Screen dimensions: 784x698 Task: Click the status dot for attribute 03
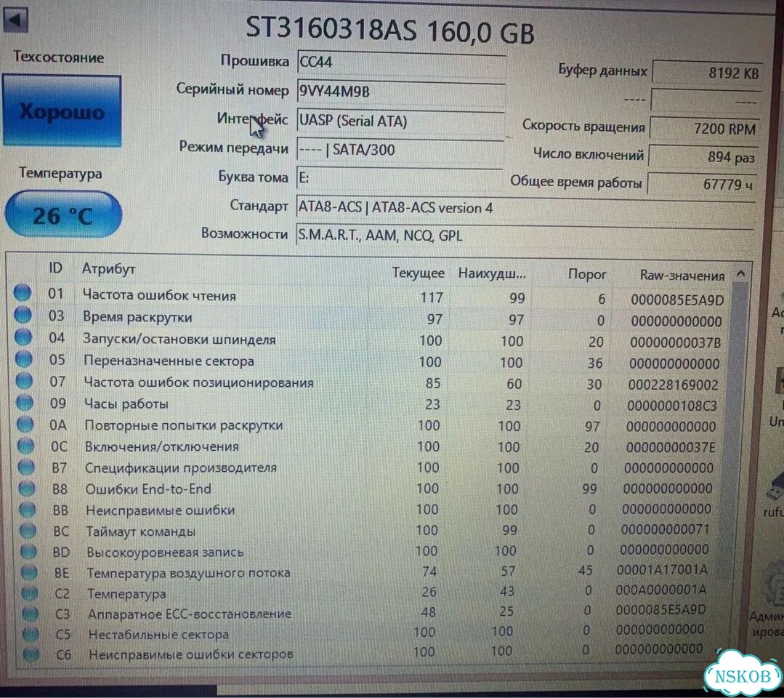23,315
